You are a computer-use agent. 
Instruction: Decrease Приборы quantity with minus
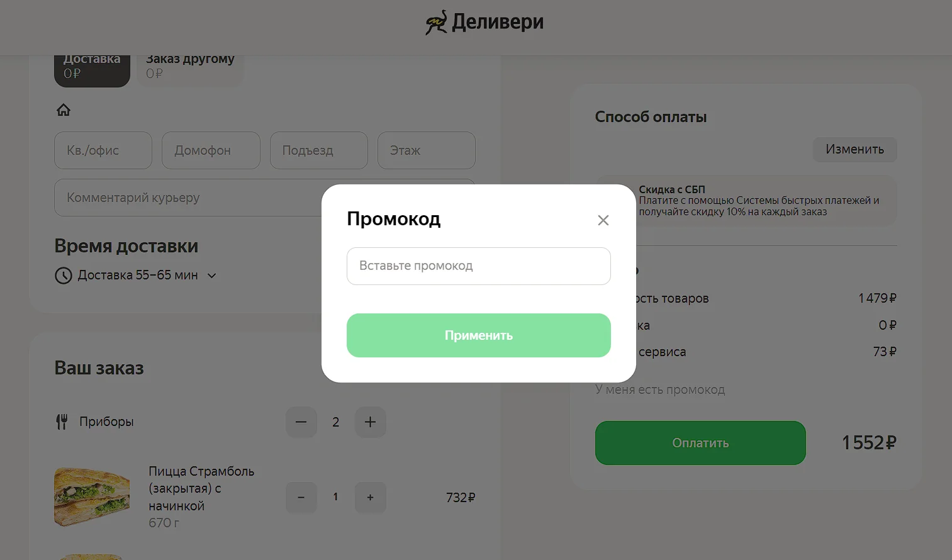(x=301, y=422)
